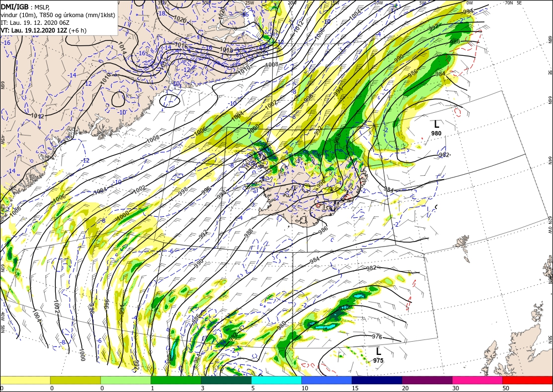This screenshot has width=553, height=392.
Task: Click the 'L' low marker above 975
Action: [x=378, y=351]
